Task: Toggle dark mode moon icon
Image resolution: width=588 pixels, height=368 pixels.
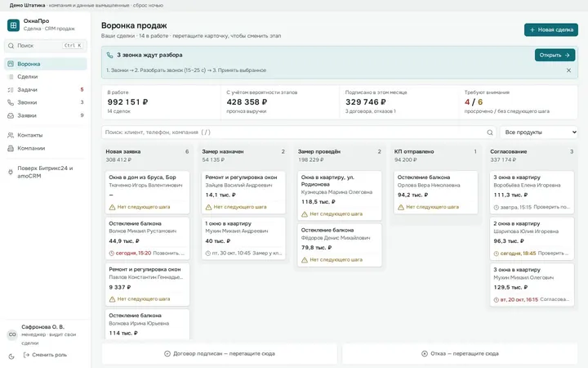Action: coord(11,357)
